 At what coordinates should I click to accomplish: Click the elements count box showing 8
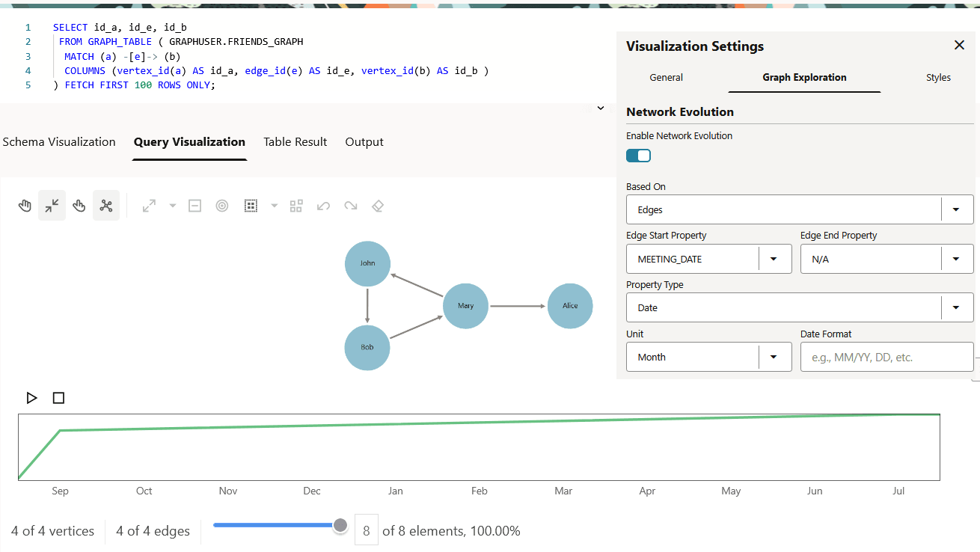[366, 531]
